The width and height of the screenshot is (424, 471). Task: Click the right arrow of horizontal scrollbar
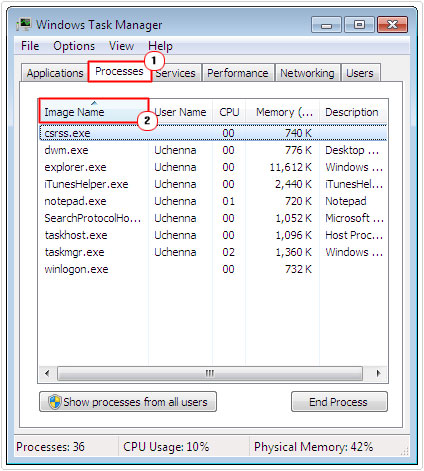[x=378, y=373]
